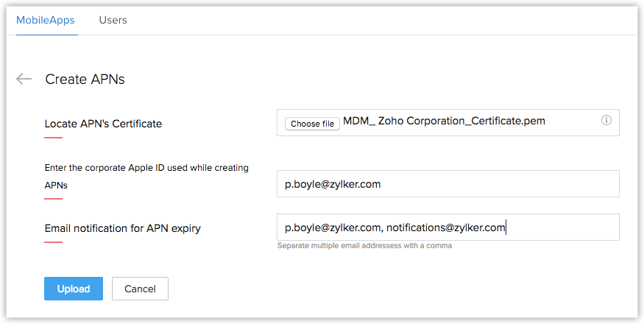
Task: Click the red underline beneath Locate APN's Certificate
Action: [x=54, y=137]
